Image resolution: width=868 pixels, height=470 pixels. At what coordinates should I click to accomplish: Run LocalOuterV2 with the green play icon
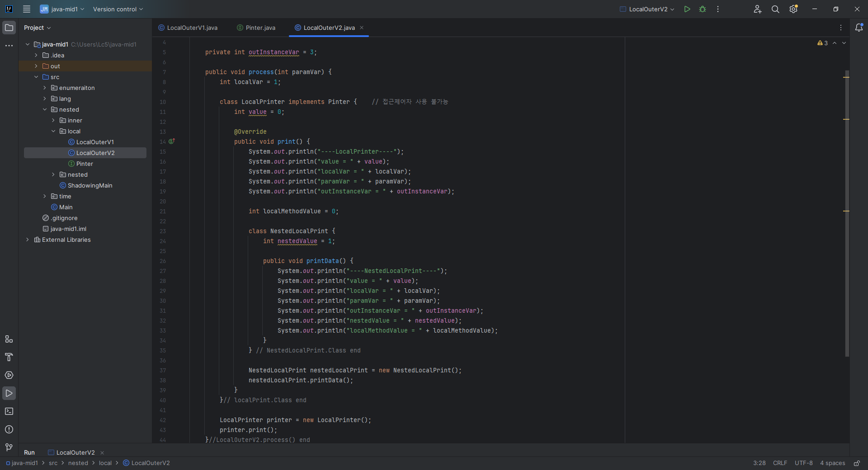(x=687, y=9)
